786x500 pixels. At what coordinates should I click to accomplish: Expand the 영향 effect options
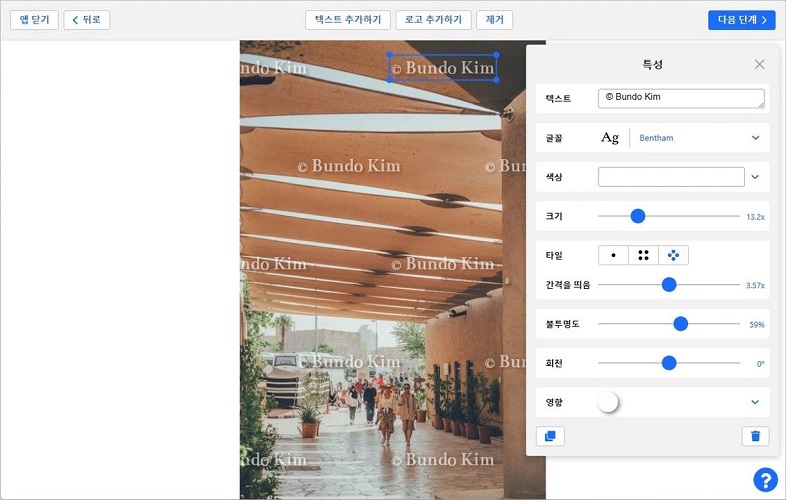[x=755, y=402]
